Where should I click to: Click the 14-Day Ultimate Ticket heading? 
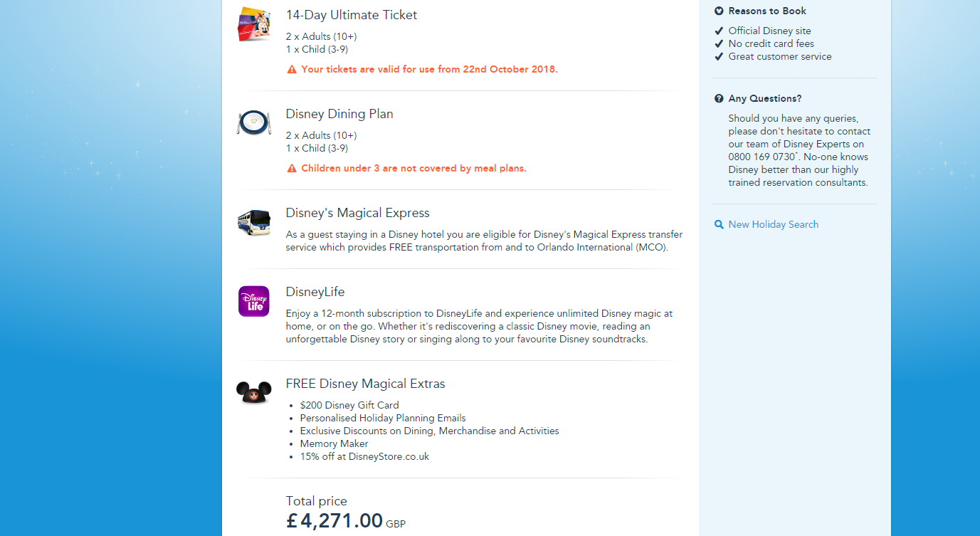click(x=352, y=15)
